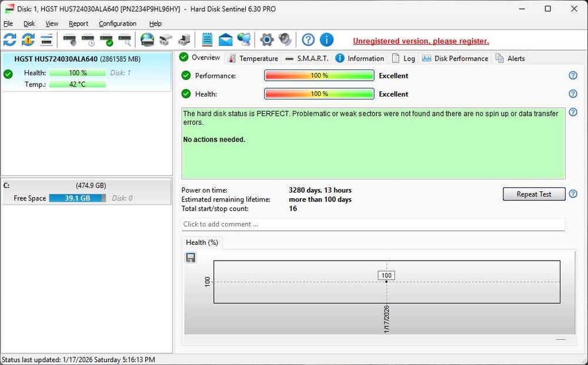Click the sidebar Health 100 % green bar

click(77, 73)
